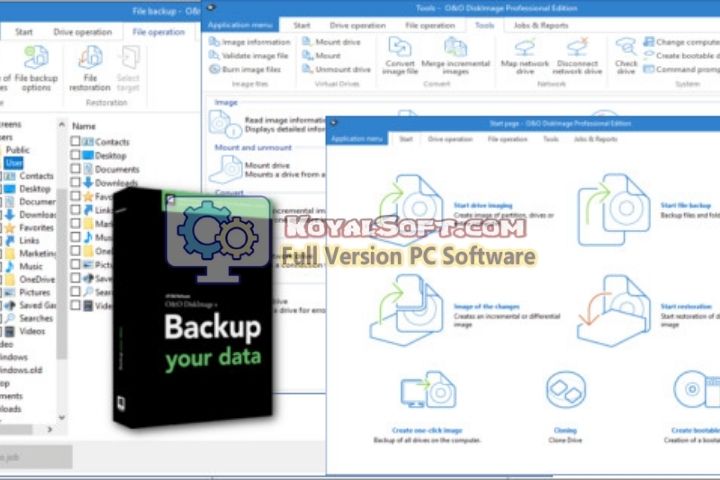The height and width of the screenshot is (480, 720).
Task: Click the Start restoration link
Action: [686, 306]
